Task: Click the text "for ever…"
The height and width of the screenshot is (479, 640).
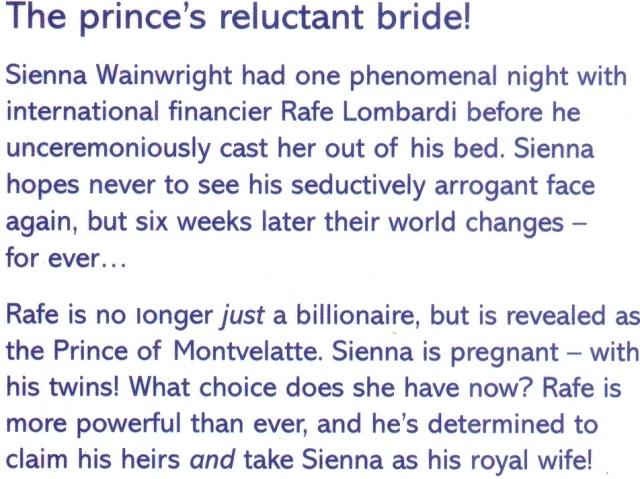Action: click(66, 258)
